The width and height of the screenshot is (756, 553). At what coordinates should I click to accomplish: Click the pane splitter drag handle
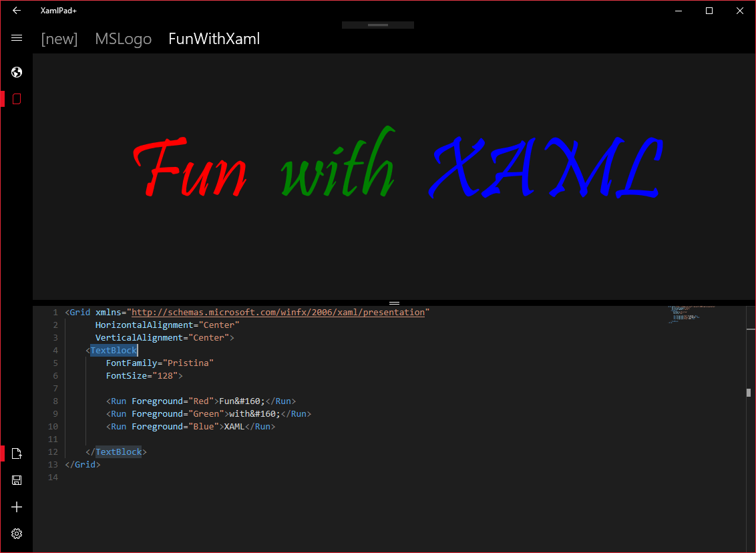[394, 303]
